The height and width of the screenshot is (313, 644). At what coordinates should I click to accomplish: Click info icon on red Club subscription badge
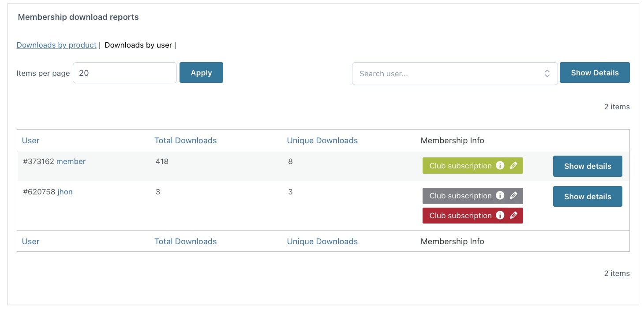[500, 216]
